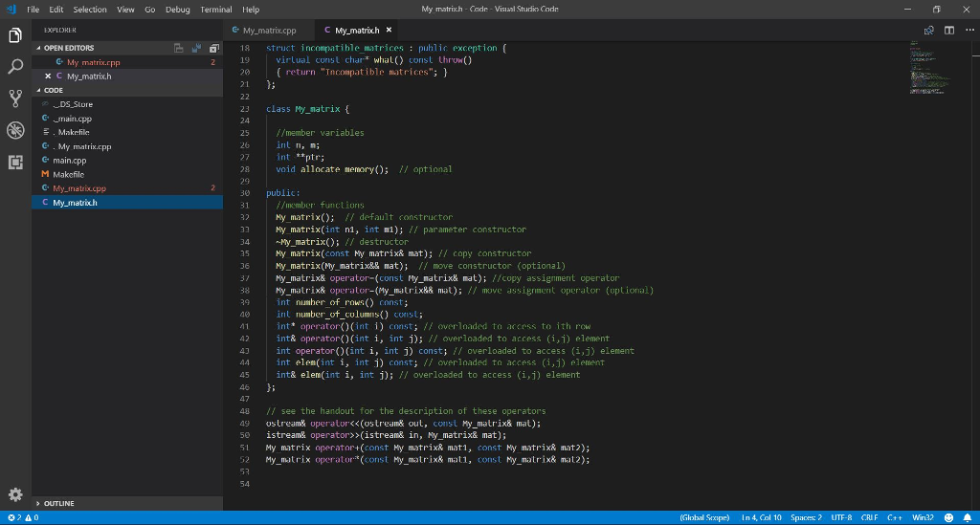Change line endings via CRLF status item
Viewport: 980px width, 525px height.
point(869,517)
